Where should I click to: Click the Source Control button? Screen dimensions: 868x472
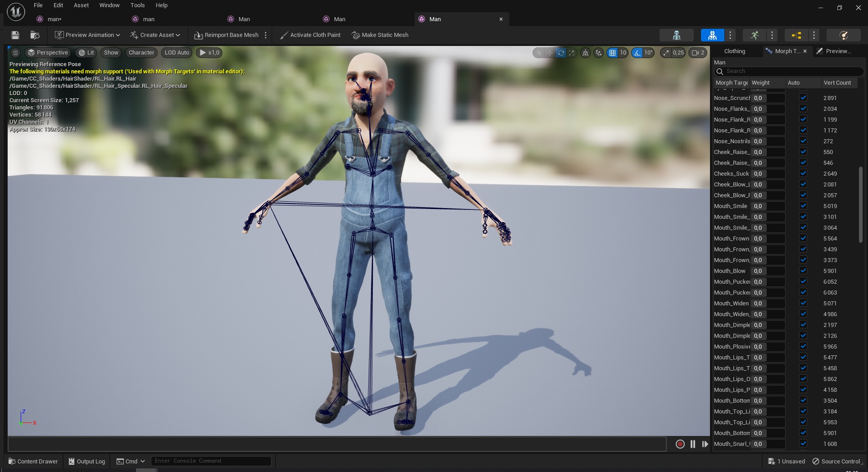click(836, 461)
